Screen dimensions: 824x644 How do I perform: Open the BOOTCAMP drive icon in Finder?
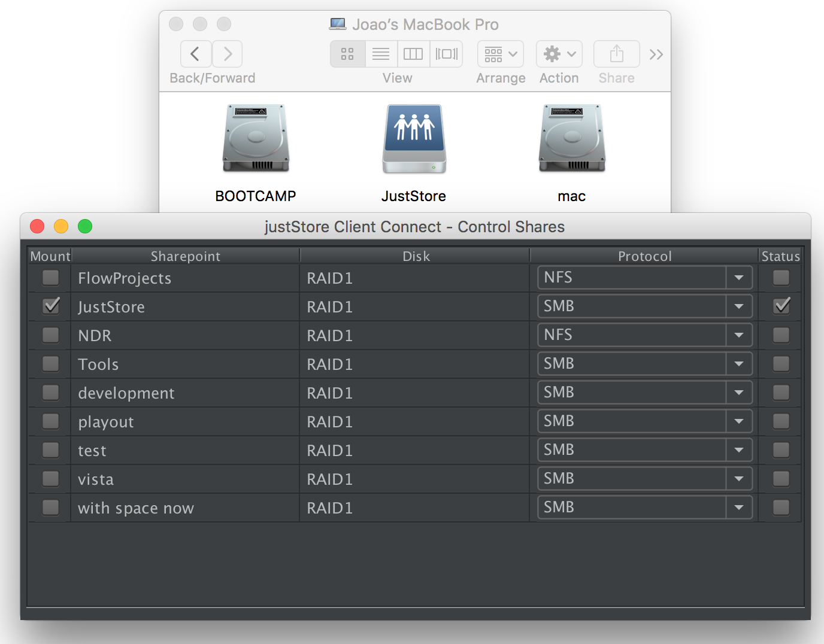pos(256,139)
